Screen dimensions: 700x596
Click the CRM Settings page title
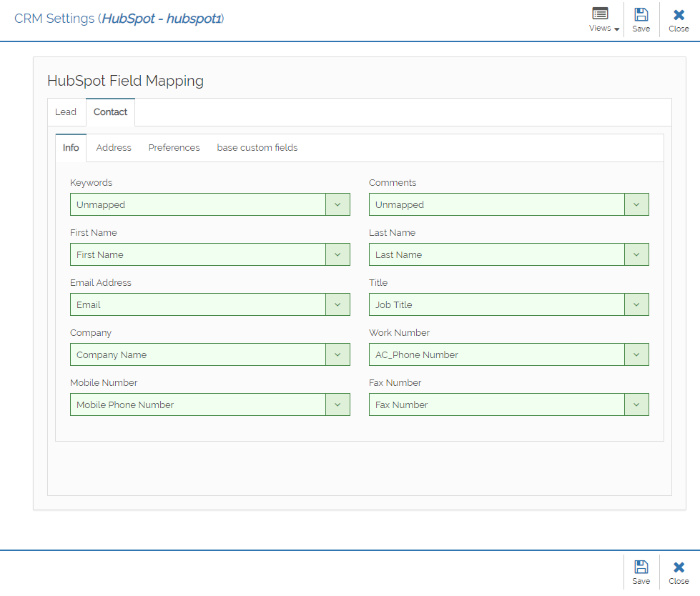coord(119,19)
